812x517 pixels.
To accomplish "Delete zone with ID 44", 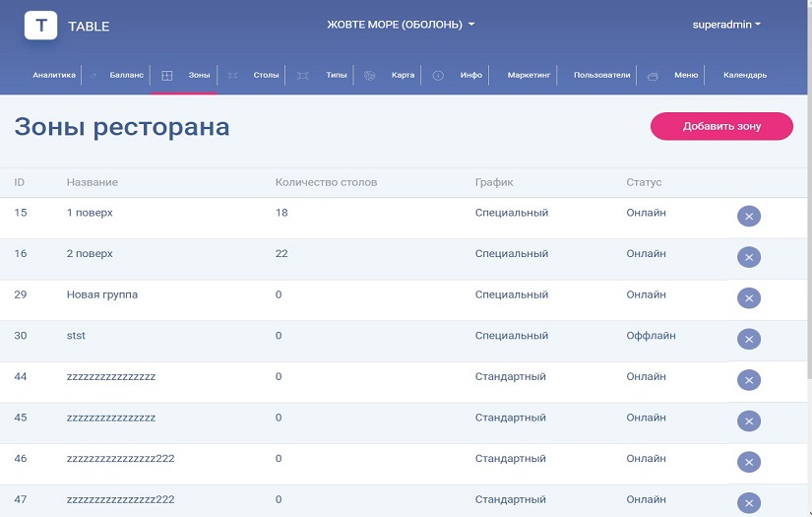I will [749, 380].
